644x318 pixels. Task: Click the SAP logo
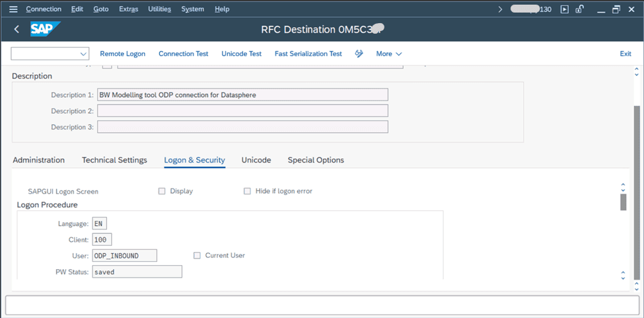tap(45, 29)
